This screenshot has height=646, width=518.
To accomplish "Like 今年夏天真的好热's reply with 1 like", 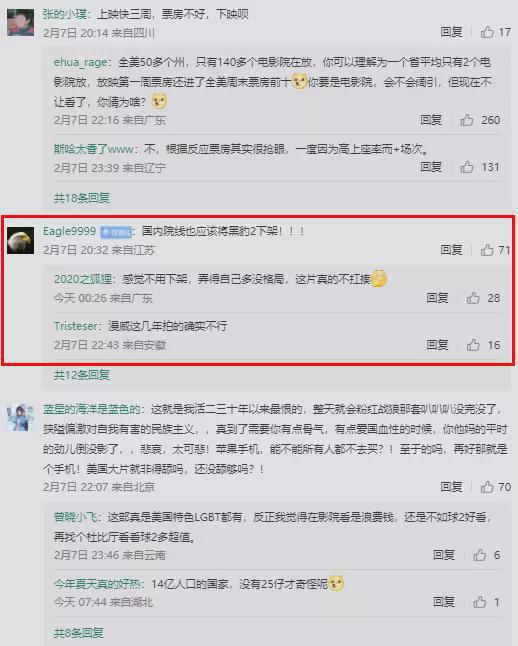I will pyautogui.click(x=479, y=602).
